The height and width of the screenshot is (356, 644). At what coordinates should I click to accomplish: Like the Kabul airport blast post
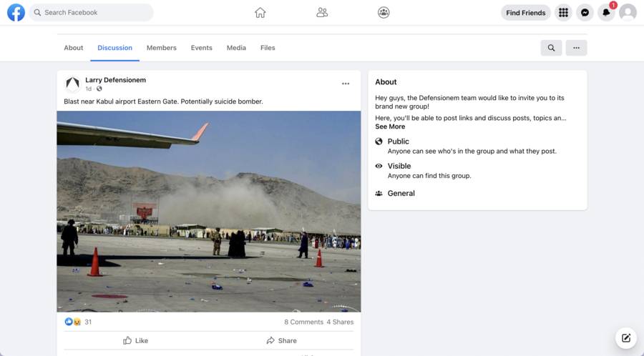[135, 340]
